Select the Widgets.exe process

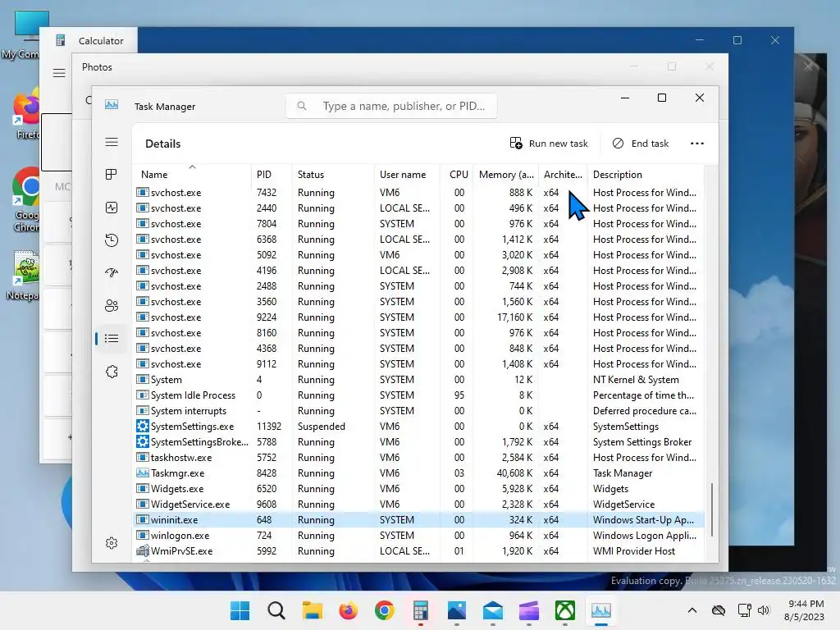point(418,489)
